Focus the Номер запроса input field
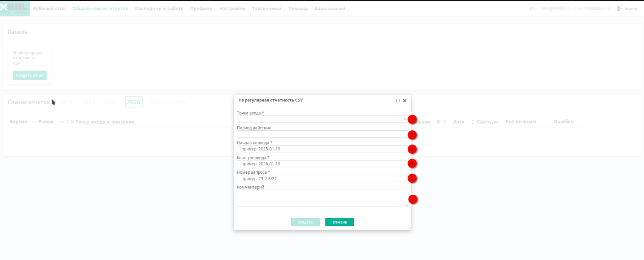Screen dimensions: 644x260 (x=322, y=179)
